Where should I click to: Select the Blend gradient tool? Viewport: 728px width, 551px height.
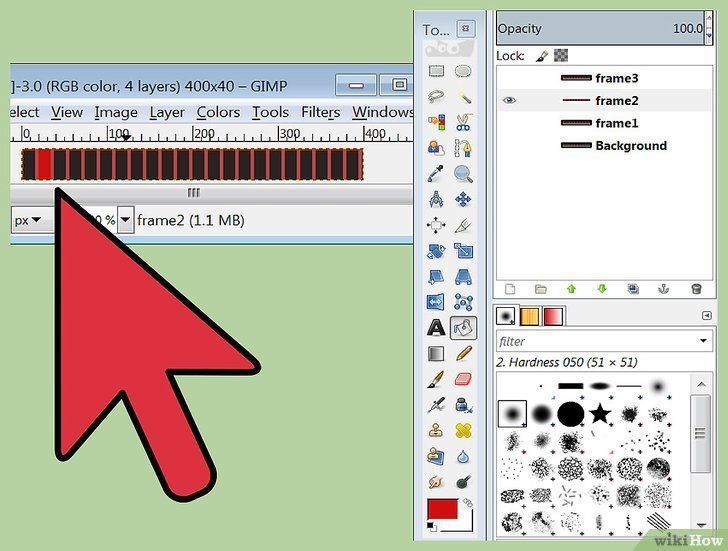tap(436, 354)
